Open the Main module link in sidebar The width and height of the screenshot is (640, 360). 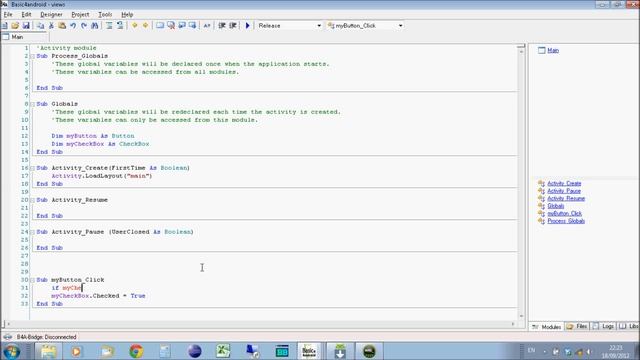pos(553,50)
